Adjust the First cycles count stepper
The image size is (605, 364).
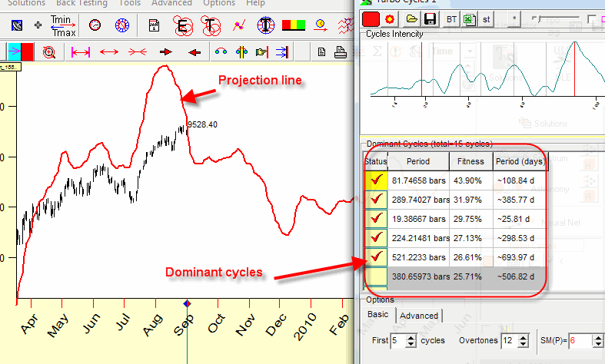(409, 340)
